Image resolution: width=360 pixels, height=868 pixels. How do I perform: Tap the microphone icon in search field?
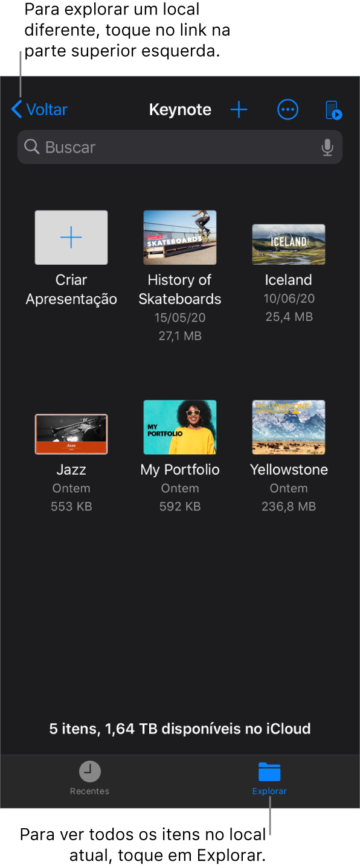pos(327,147)
